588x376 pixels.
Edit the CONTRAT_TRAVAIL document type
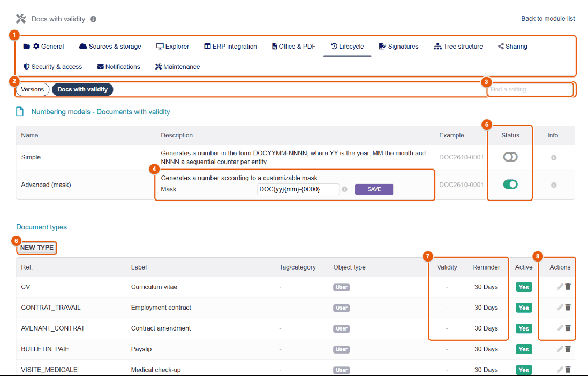pyautogui.click(x=560, y=308)
